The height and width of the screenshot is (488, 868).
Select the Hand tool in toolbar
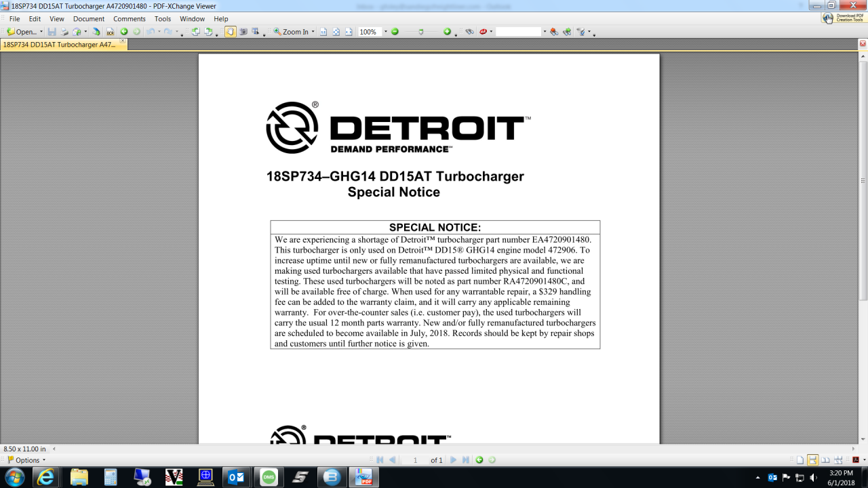231,32
